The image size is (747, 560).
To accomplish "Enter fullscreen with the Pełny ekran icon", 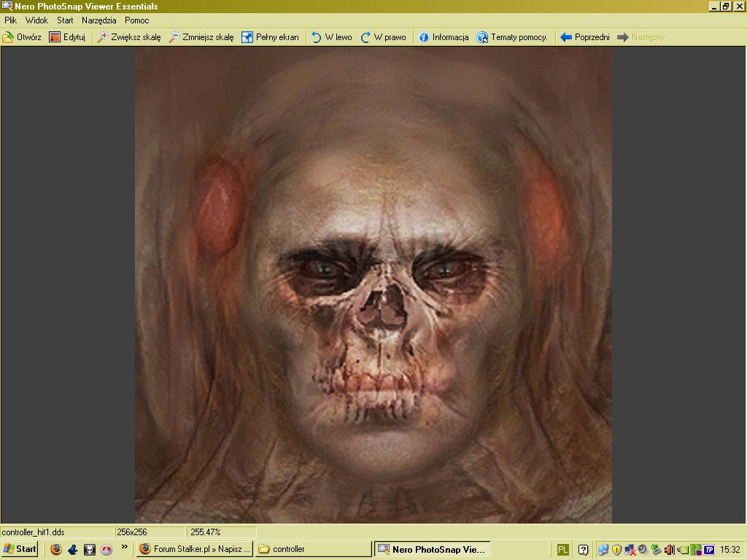I will tap(247, 37).
